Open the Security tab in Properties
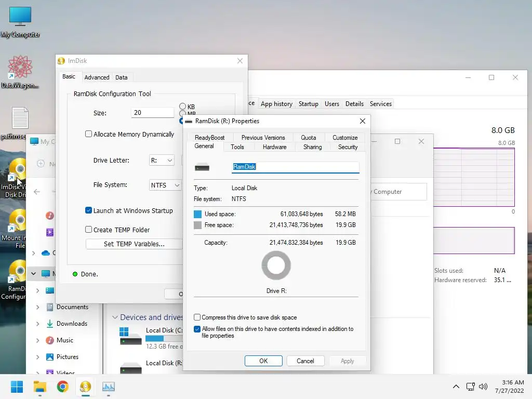The image size is (532, 399). tap(348, 147)
